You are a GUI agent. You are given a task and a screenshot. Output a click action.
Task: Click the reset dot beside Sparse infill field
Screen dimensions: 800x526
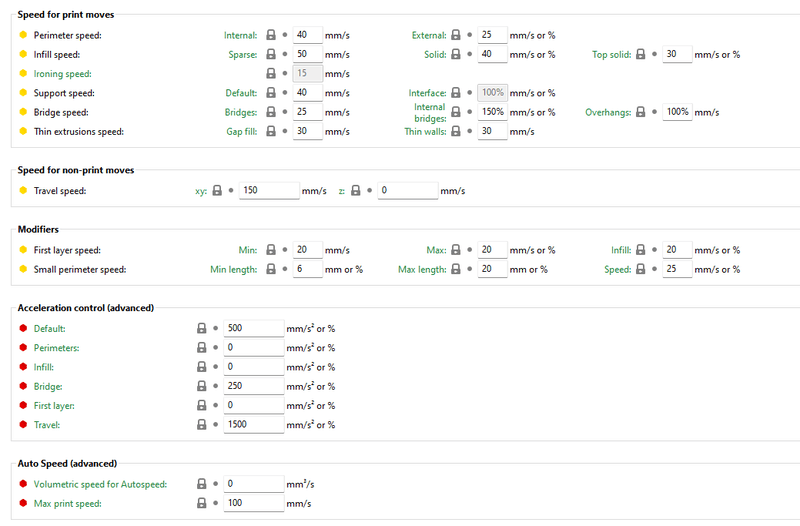pyautogui.click(x=285, y=54)
